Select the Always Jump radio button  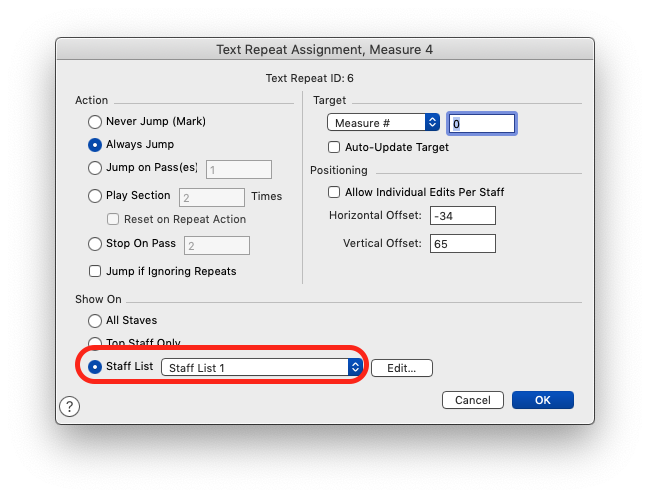[x=96, y=144]
